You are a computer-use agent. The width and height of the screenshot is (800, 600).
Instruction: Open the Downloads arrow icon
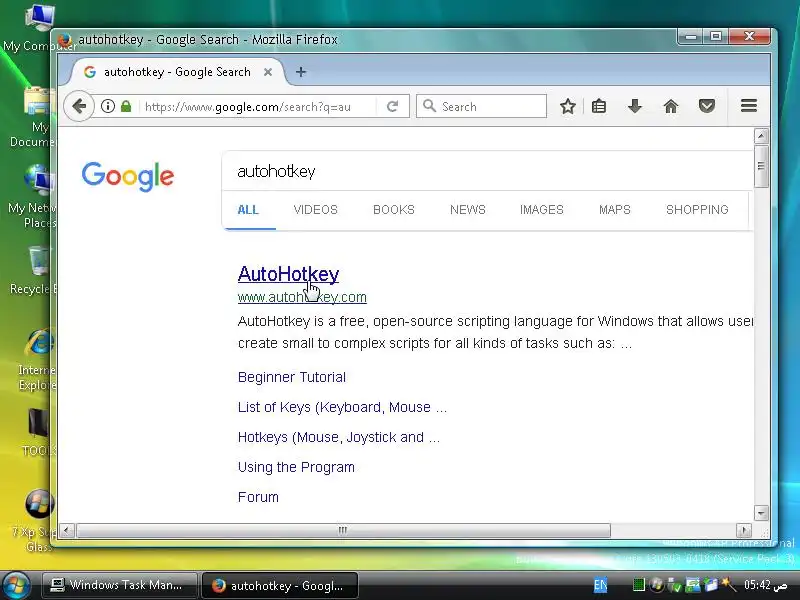point(635,106)
